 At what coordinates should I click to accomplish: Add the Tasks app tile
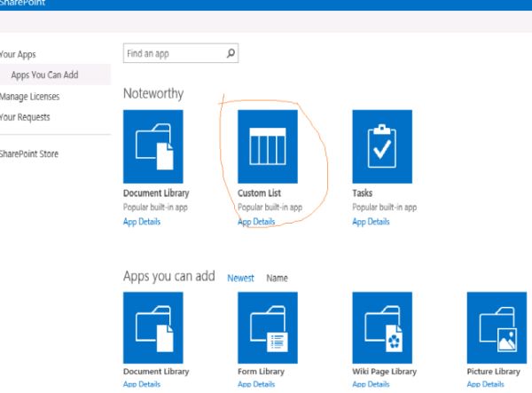click(382, 146)
